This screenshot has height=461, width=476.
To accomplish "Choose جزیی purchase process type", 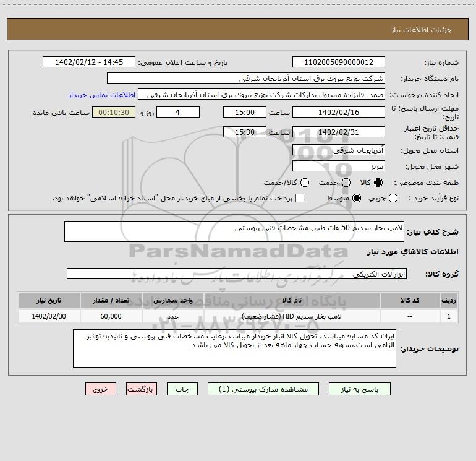I will [393, 199].
